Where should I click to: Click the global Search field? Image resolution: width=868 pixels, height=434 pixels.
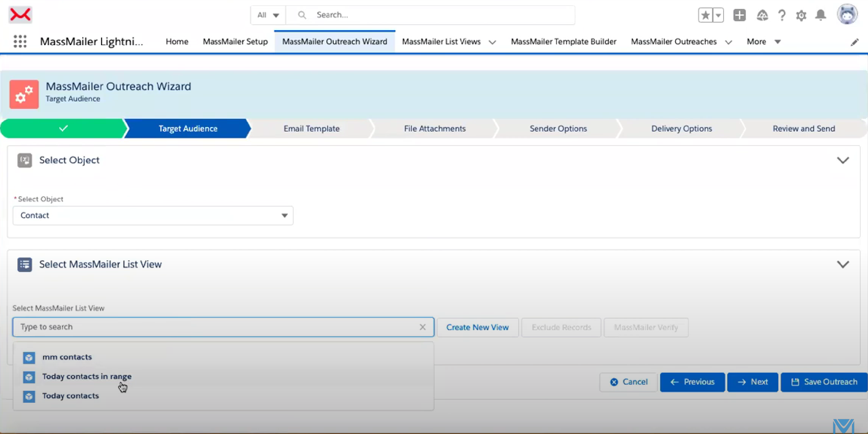click(430, 15)
